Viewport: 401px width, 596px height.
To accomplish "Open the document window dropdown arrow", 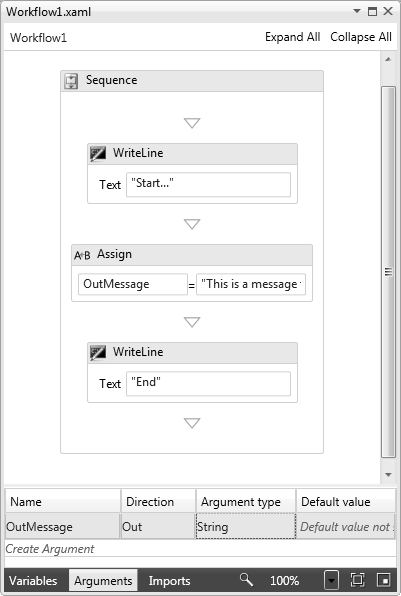I will coord(357,11).
